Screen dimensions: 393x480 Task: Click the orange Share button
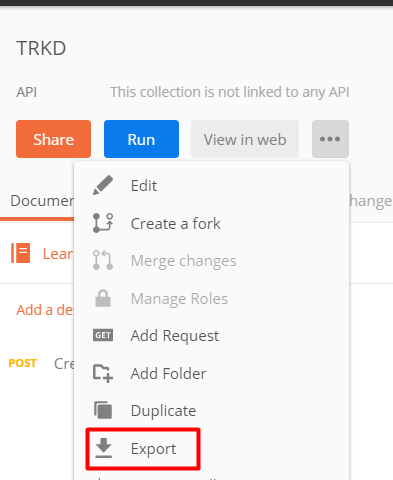click(53, 139)
